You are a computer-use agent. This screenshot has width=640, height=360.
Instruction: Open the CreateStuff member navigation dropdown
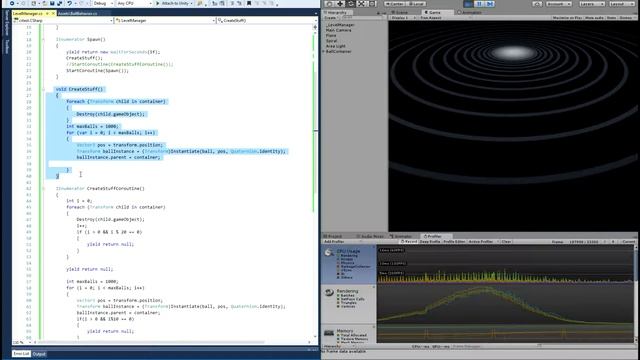(x=267, y=20)
